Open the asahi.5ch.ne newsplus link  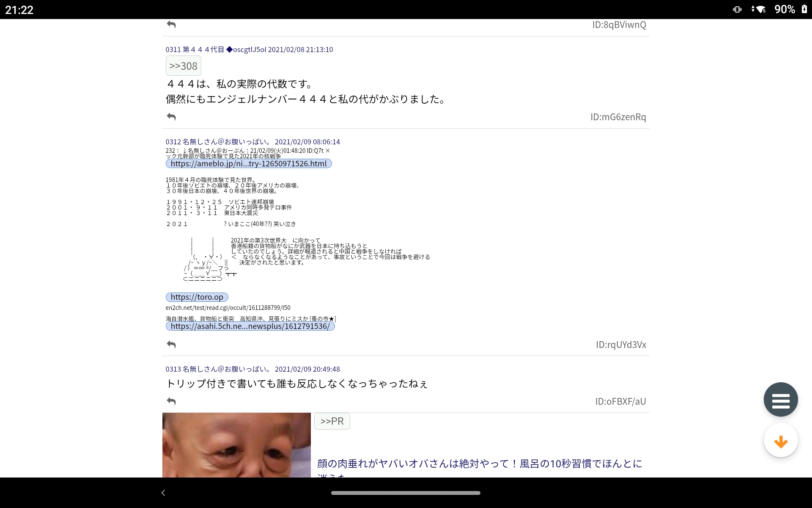pyautogui.click(x=250, y=326)
